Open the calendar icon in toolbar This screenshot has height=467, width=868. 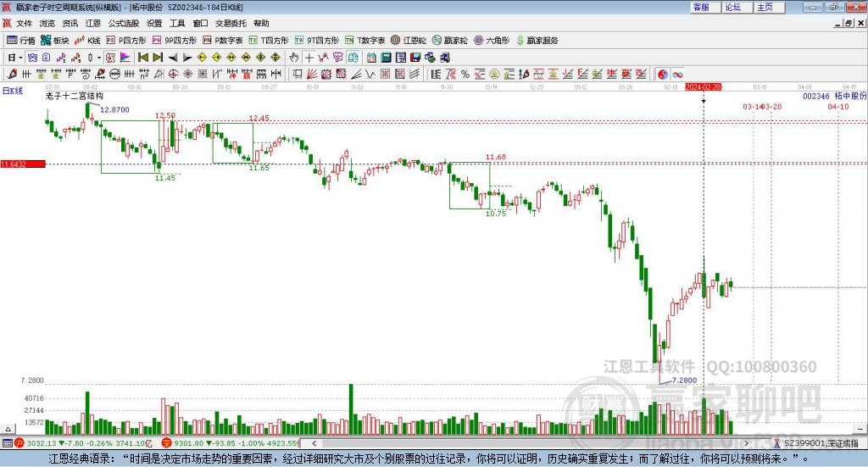pyautogui.click(x=371, y=58)
